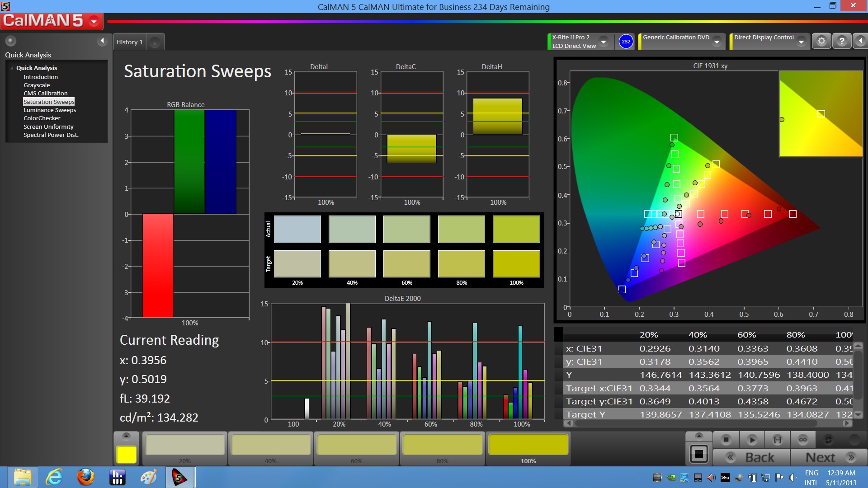The width and height of the screenshot is (868, 488).
Task: Open the network tray icon
Action: (766, 478)
